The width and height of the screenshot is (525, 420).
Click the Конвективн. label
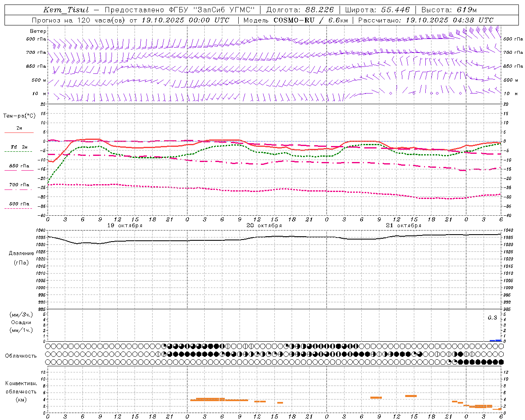coord(21,383)
